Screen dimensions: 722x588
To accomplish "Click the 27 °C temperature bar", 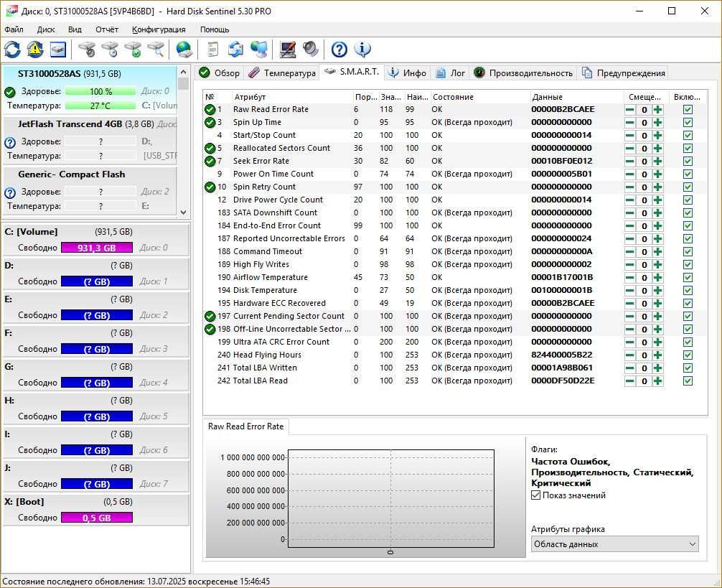I will (x=100, y=106).
